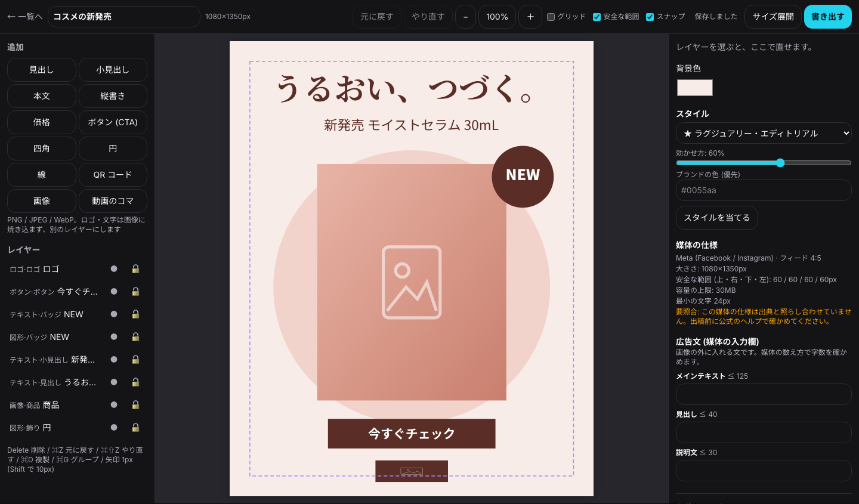Apply style with スタイルを当てる

(x=717, y=218)
